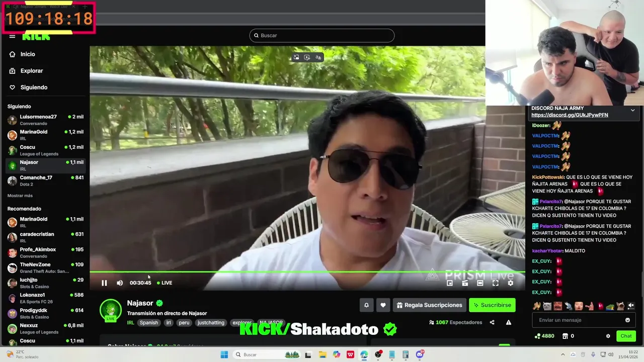Open caradecristian recommended channel
Image resolution: width=644 pixels, height=362 pixels.
45,237
